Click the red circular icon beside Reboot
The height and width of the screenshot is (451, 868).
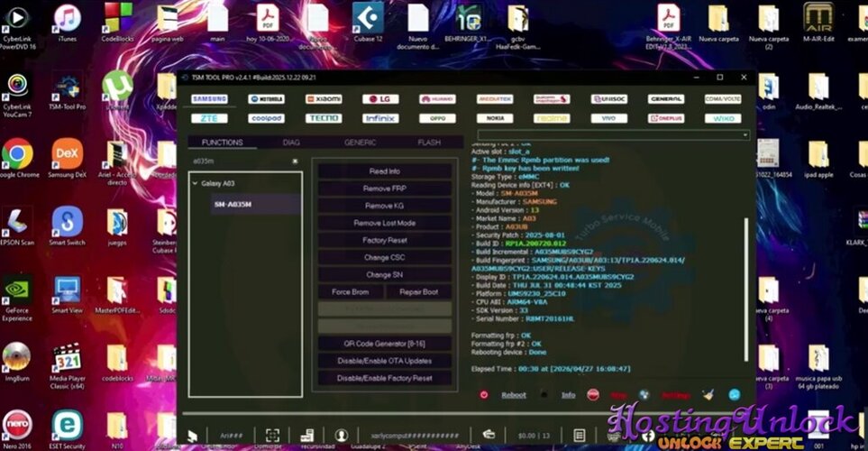pos(484,395)
